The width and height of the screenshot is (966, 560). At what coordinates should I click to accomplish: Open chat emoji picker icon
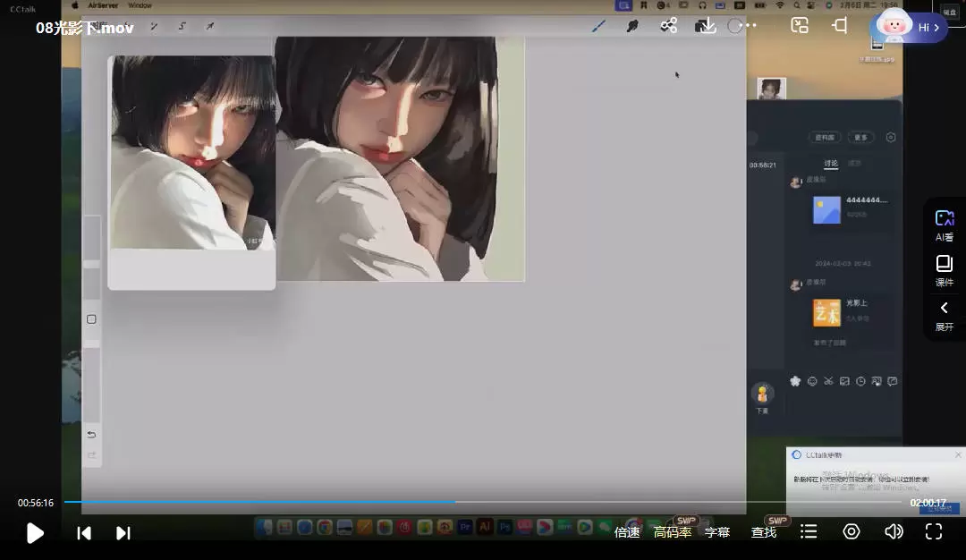812,381
